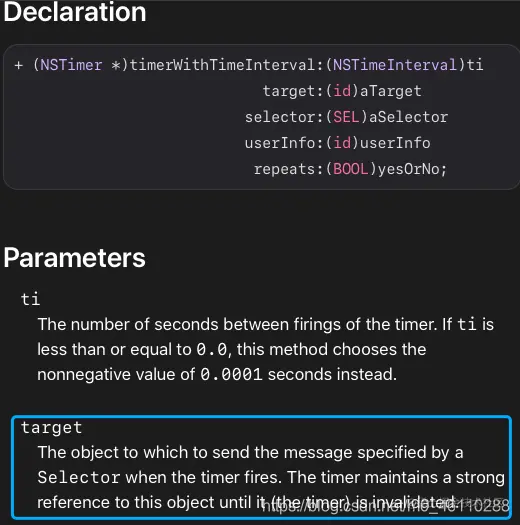Click the SEL type in selector line
Viewport: 520px width, 525px height.
pos(347,117)
